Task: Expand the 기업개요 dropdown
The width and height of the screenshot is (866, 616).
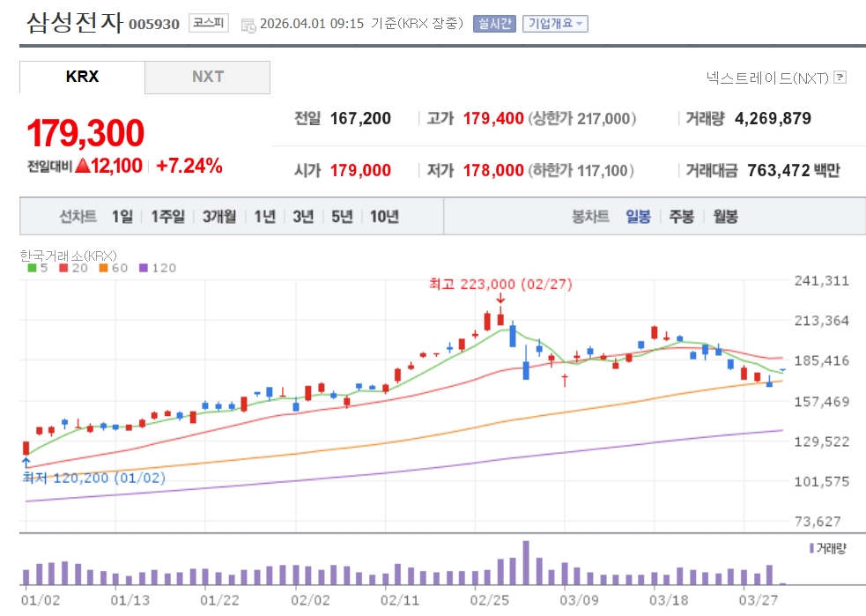Action: coord(555,24)
